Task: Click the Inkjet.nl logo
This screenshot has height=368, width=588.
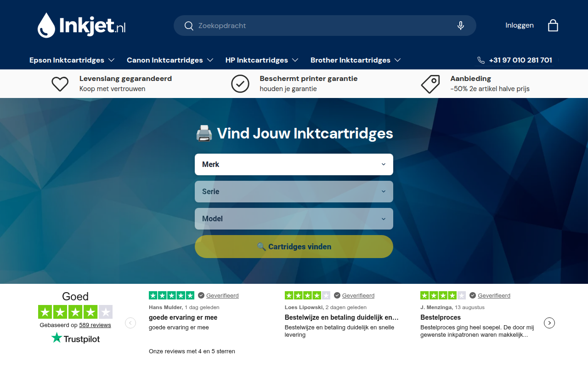Action: point(81,25)
